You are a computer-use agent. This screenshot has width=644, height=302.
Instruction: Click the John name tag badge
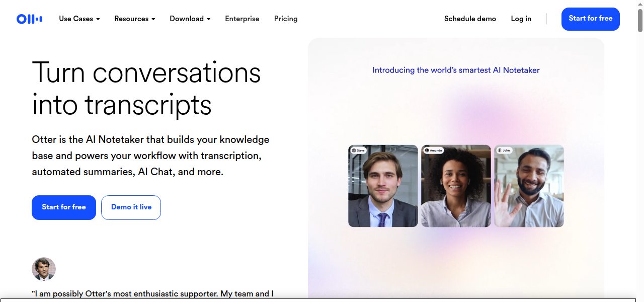[504, 150]
